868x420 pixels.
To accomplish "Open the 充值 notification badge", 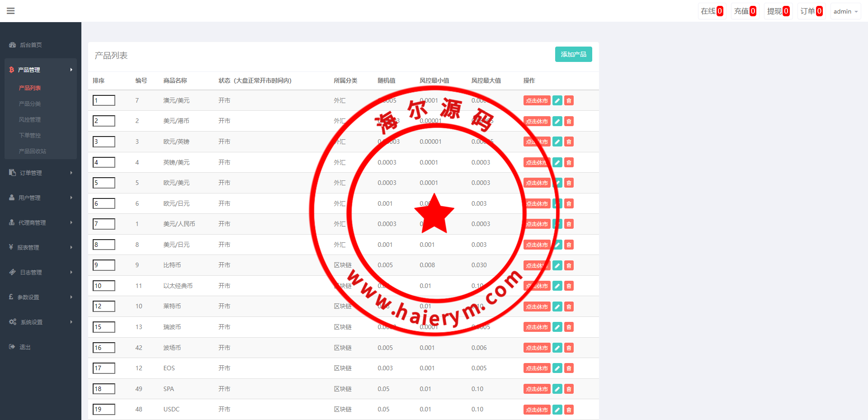I will coord(745,11).
